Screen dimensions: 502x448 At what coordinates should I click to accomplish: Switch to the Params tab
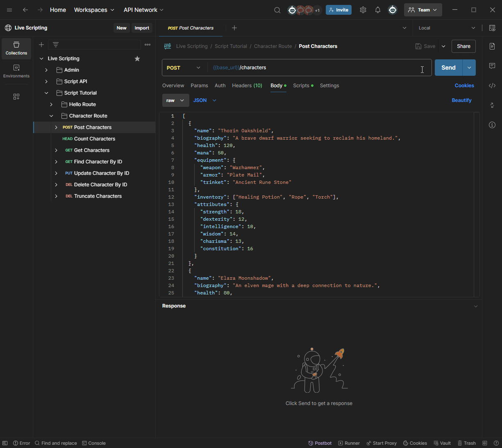(199, 86)
